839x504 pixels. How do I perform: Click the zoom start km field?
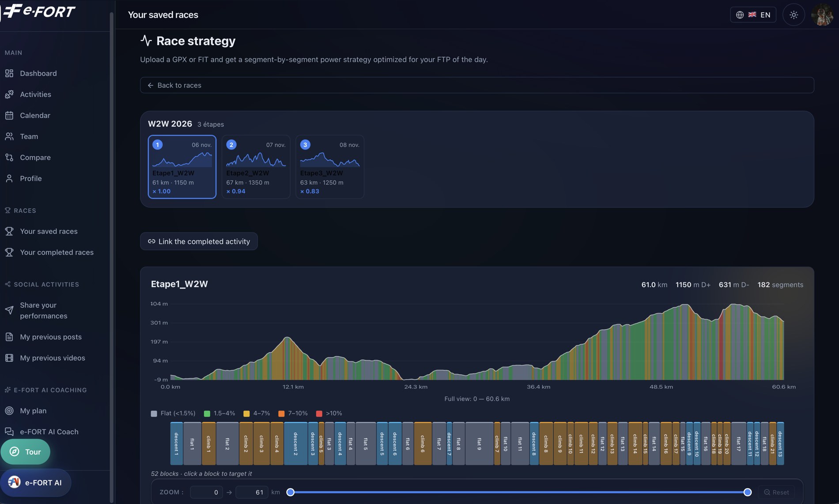pos(206,493)
